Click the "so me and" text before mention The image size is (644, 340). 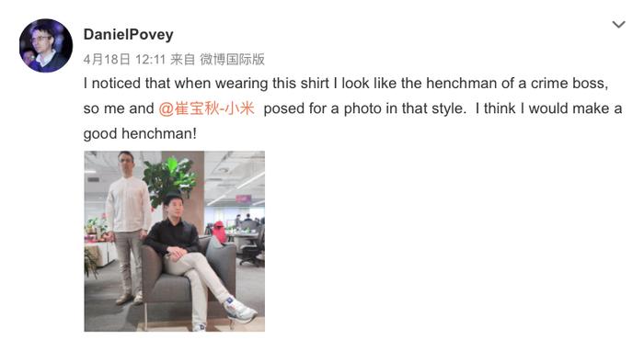[119, 108]
